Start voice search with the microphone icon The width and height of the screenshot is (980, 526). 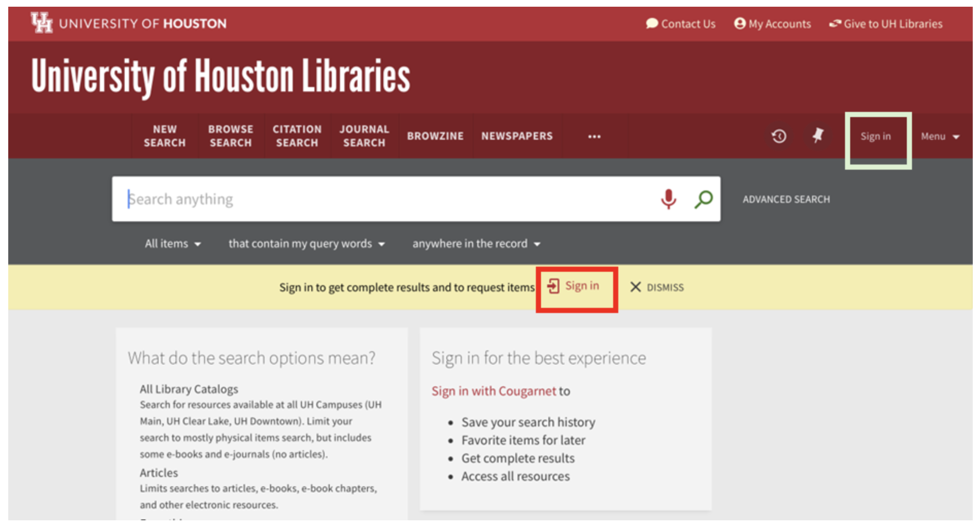[668, 199]
